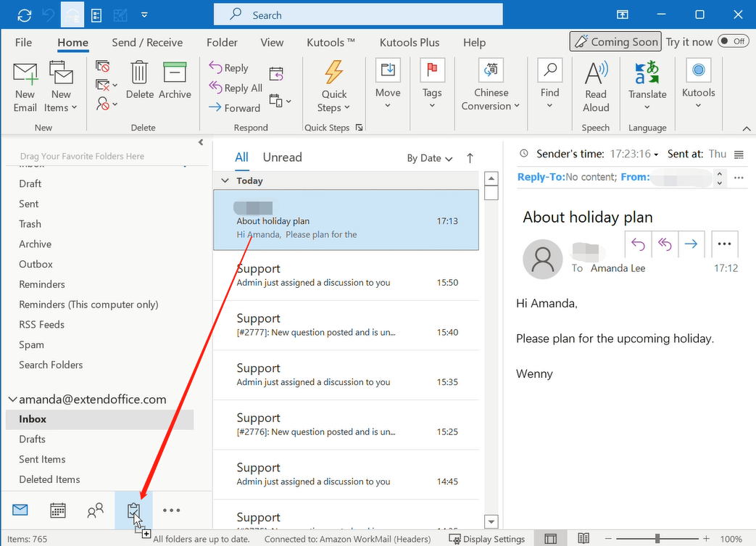Switch to the Mail view icon
The width and height of the screenshot is (756, 546).
(20, 510)
